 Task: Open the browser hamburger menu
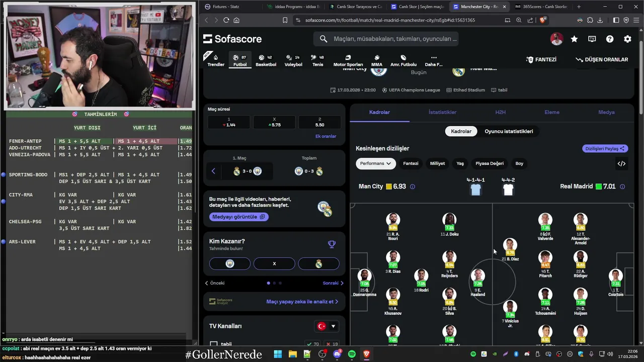(636, 20)
